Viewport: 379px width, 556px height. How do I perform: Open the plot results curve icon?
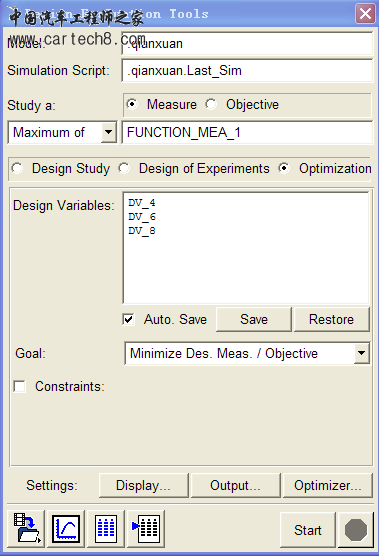click(66, 529)
